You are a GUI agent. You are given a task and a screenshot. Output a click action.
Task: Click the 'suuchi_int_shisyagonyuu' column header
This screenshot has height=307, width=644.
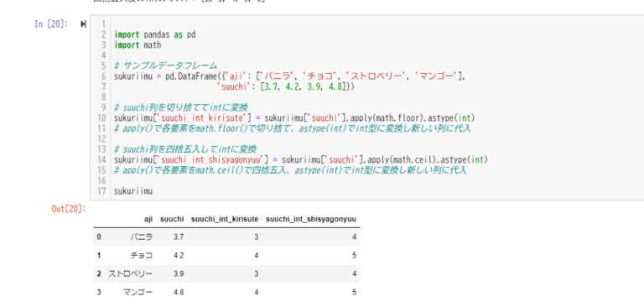[x=311, y=220]
